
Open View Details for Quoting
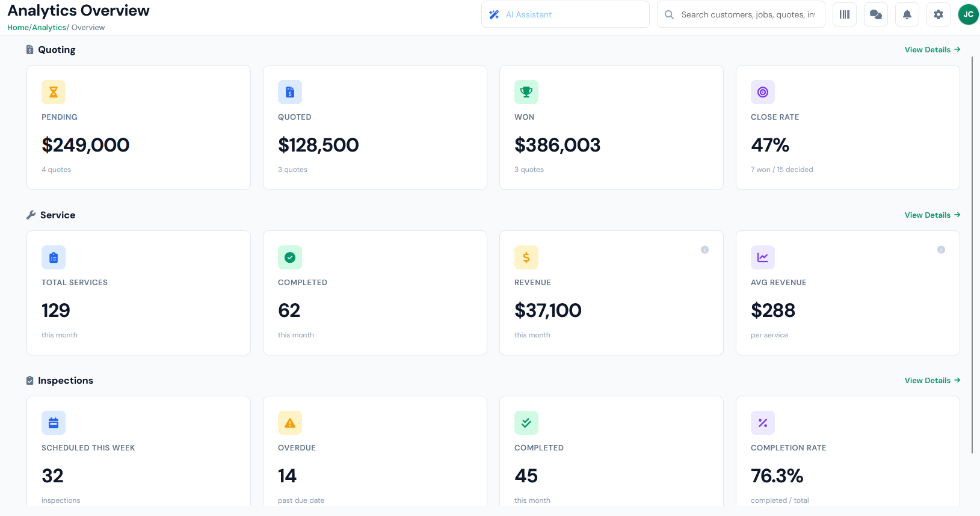click(x=932, y=50)
